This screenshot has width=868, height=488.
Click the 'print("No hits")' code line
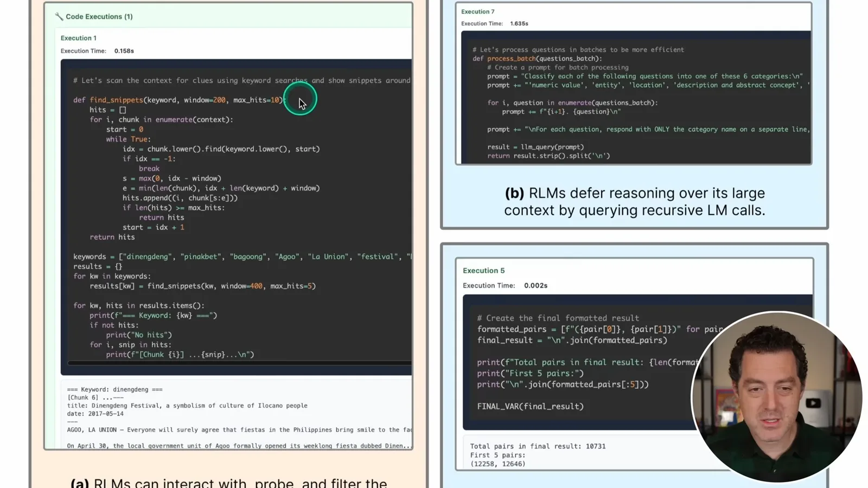[139, 335]
